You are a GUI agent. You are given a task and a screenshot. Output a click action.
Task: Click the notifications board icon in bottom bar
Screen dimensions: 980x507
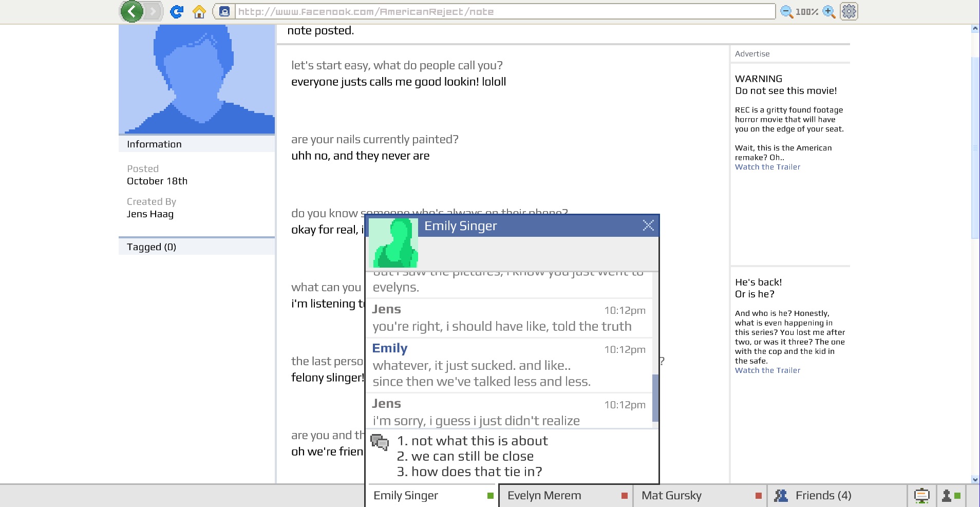click(x=921, y=496)
